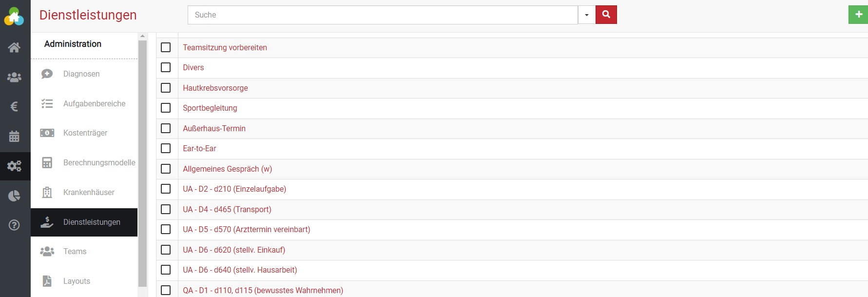868x297 pixels.
Task: Open the Diagnosen menu item
Action: click(x=81, y=74)
